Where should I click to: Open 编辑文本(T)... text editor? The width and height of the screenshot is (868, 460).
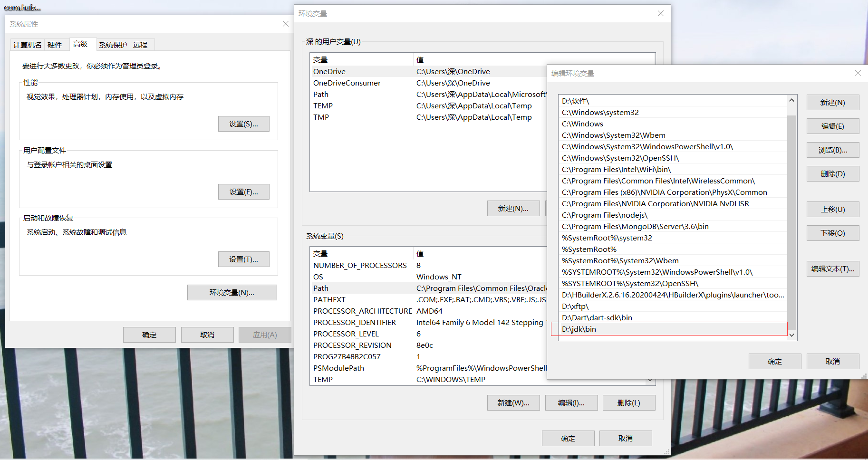click(832, 269)
